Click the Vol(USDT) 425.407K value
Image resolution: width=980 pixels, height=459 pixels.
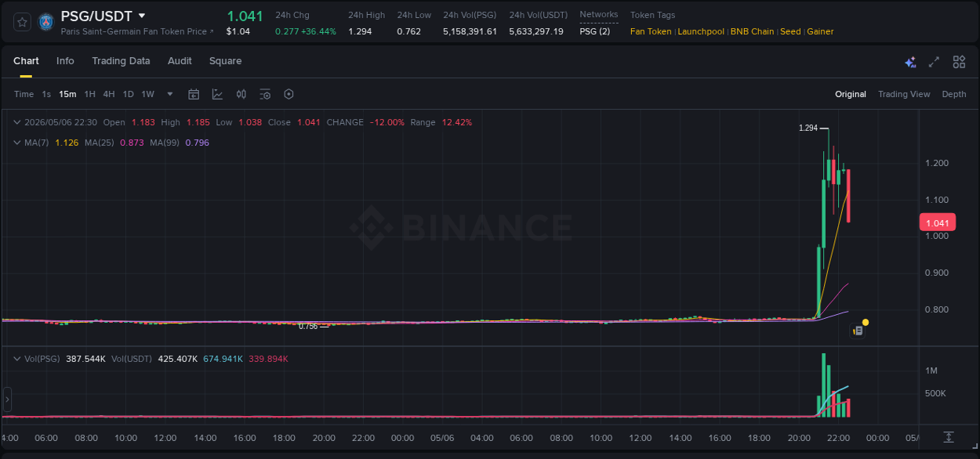coord(178,359)
